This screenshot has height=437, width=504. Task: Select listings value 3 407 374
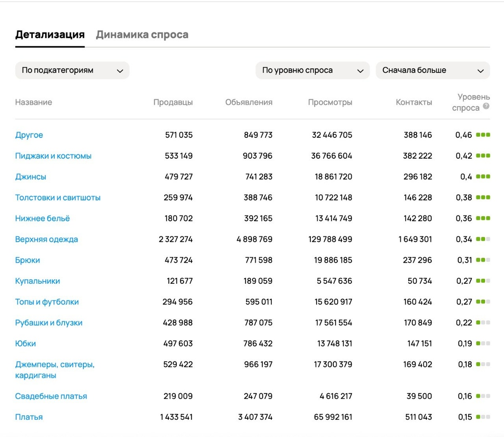coord(255,417)
